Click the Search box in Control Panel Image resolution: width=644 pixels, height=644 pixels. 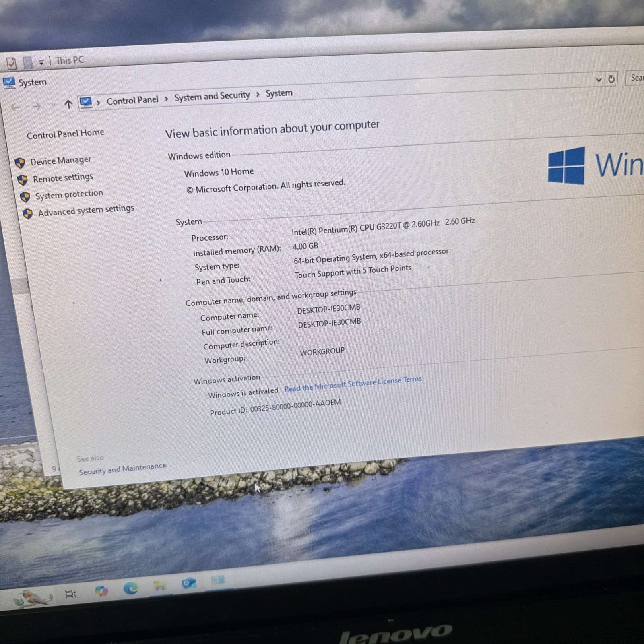pyautogui.click(x=635, y=78)
